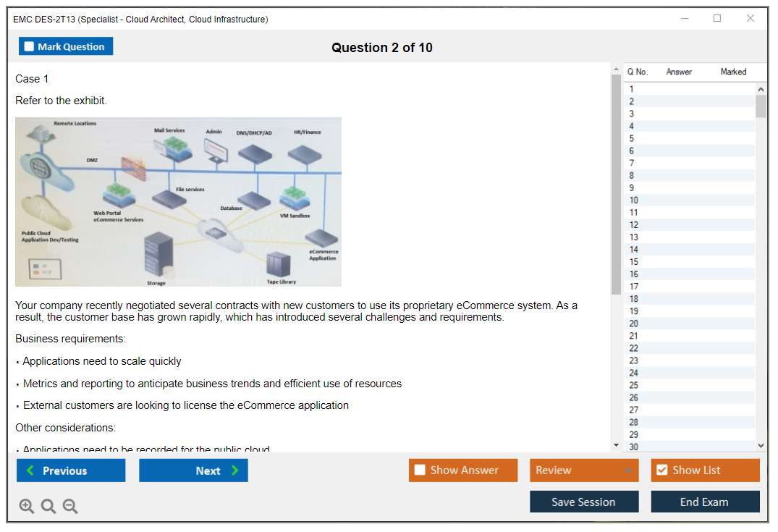The image size is (778, 532).
Task: Click the green right chevron on Next
Action: [x=235, y=470]
